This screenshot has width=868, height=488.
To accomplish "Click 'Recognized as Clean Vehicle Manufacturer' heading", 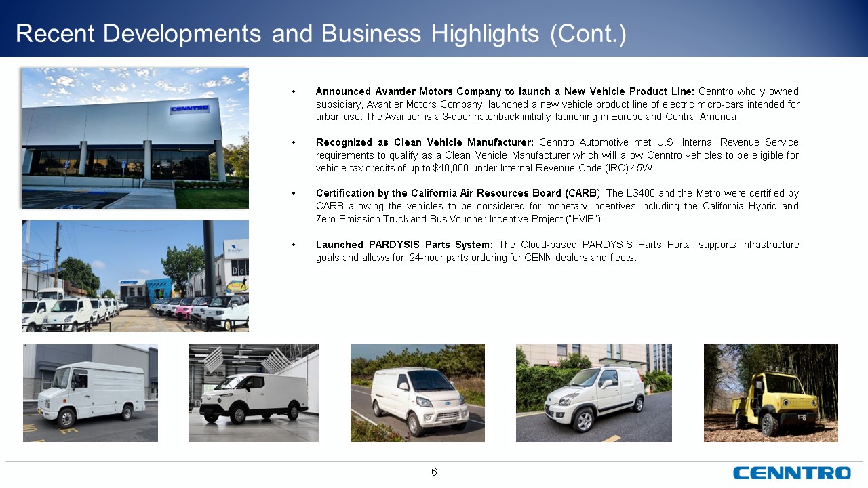I will pyautogui.click(x=425, y=142).
